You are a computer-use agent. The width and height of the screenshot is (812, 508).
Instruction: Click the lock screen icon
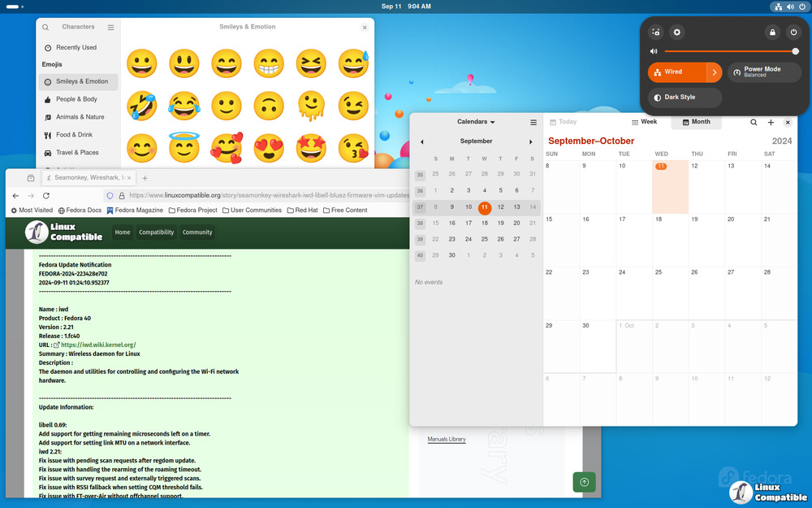(x=772, y=33)
